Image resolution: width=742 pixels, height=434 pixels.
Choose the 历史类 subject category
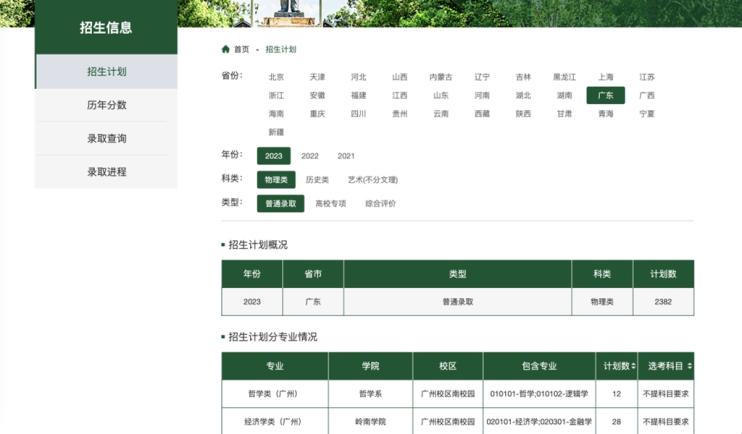tap(317, 180)
